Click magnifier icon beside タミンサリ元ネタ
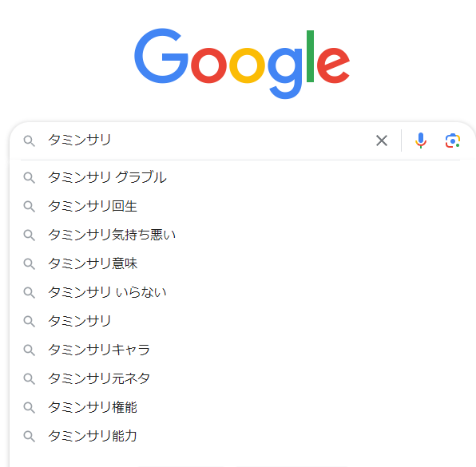 (x=29, y=379)
